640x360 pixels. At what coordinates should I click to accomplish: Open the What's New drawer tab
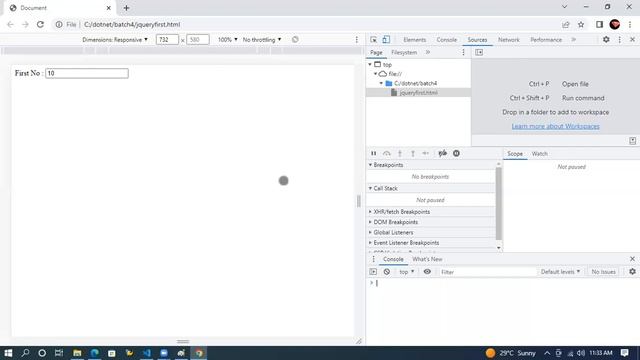click(427, 259)
